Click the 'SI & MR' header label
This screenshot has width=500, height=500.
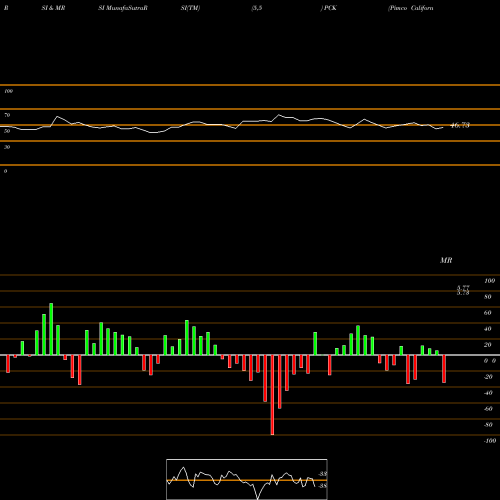pos(53,8)
